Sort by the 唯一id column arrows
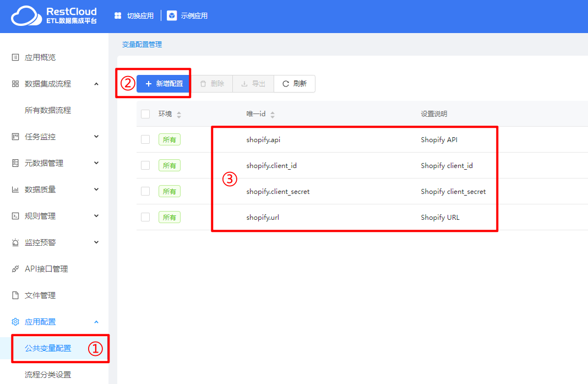Viewport: 588px width, 384px height. pos(273,115)
